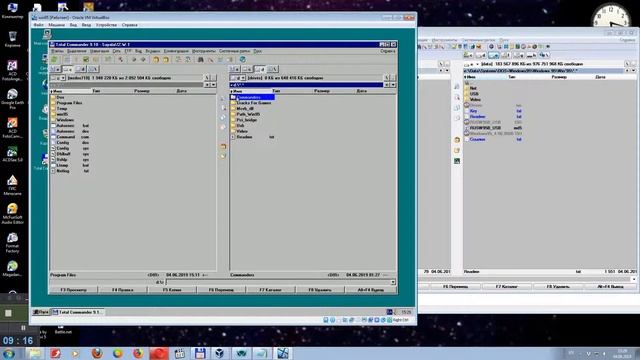Click the recorder stop button overlay
Screen dimensions: 640x360
tap(8, 313)
